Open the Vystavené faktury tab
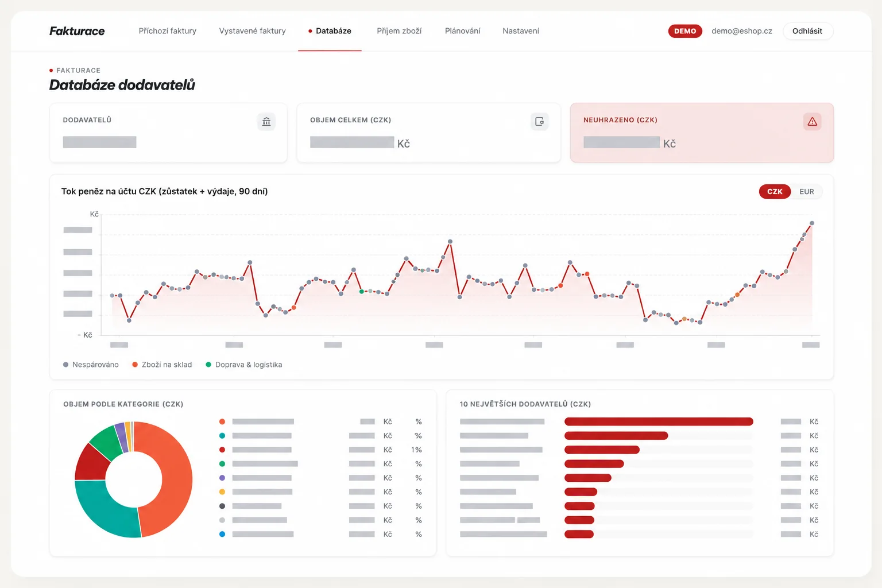The height and width of the screenshot is (588, 882). (252, 31)
